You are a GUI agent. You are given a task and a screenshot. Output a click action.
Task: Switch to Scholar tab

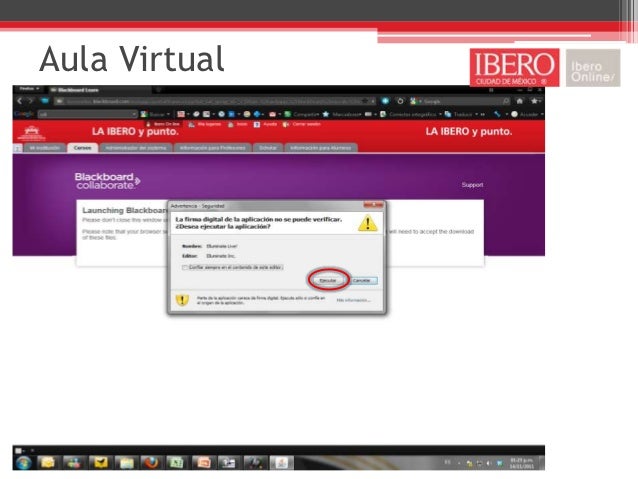point(268,148)
